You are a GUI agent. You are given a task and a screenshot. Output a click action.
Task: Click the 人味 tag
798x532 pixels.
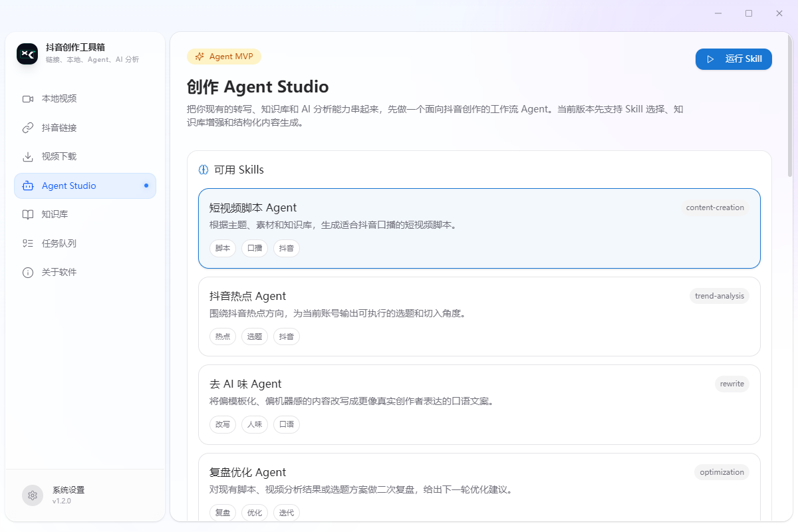[255, 424]
